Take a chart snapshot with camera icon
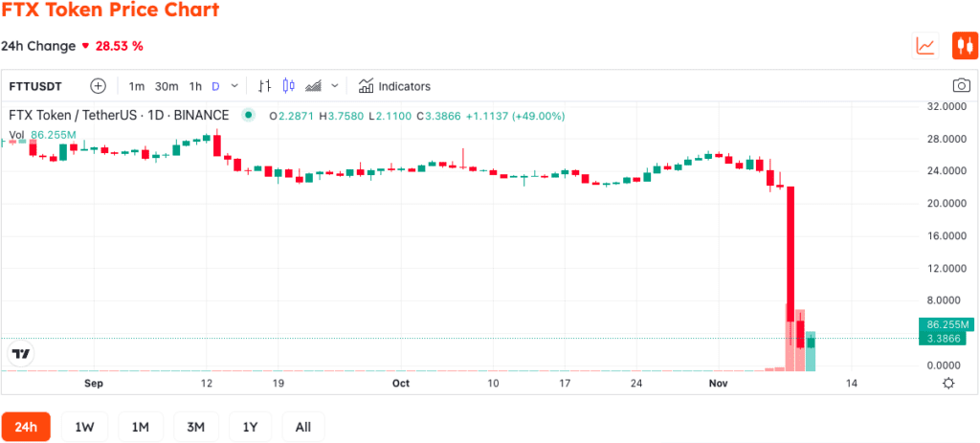This screenshot has width=980, height=443. coord(961,85)
